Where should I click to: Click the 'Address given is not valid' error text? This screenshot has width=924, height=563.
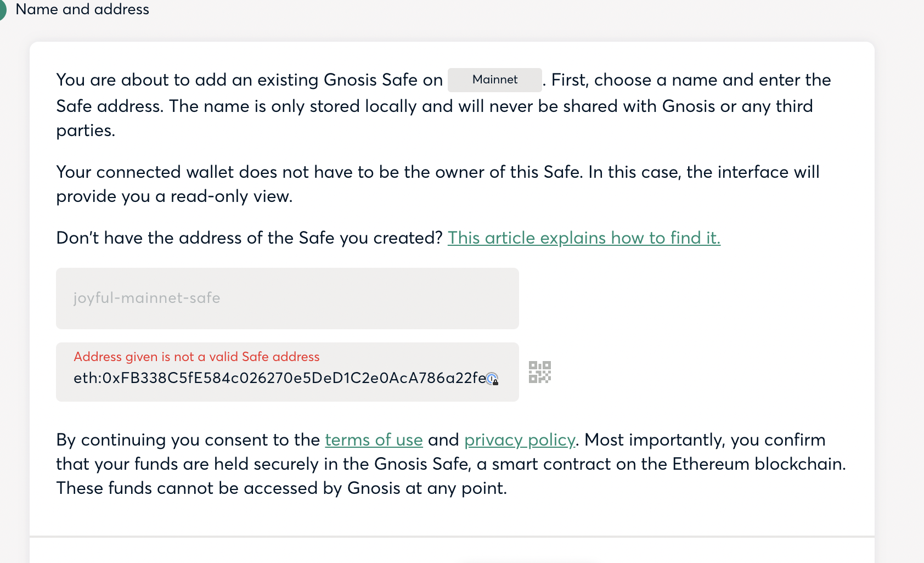196,357
